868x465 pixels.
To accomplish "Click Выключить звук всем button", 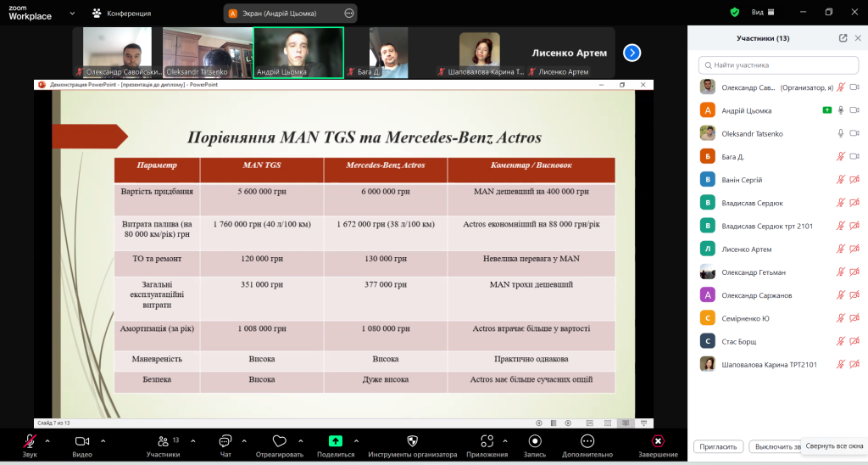I will tap(775, 446).
